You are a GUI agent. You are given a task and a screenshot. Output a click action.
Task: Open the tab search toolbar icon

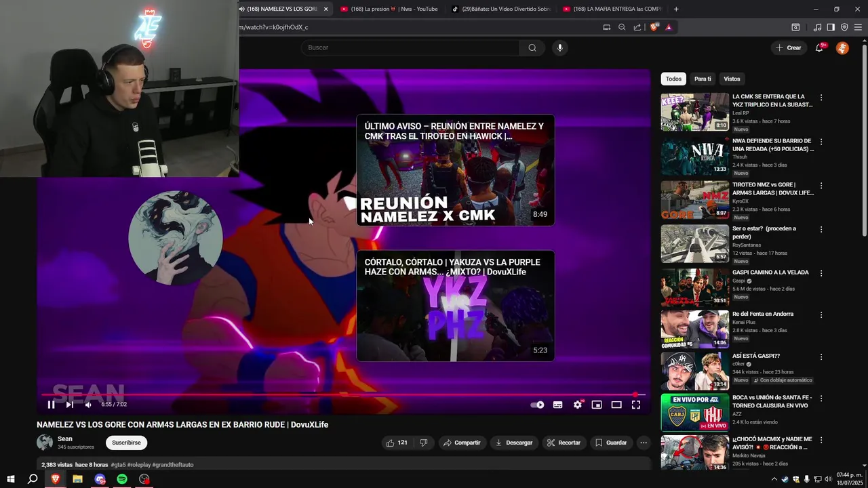point(795,27)
